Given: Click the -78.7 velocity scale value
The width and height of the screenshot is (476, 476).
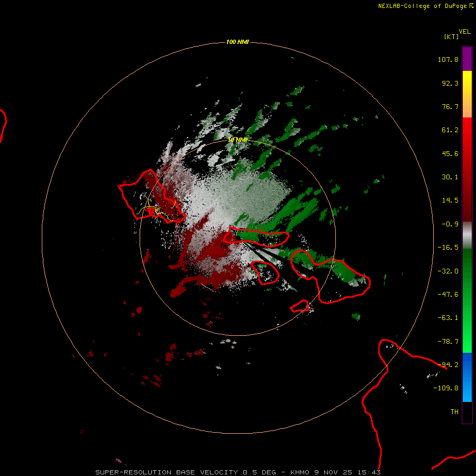Looking at the screenshot, I should tap(448, 342).
